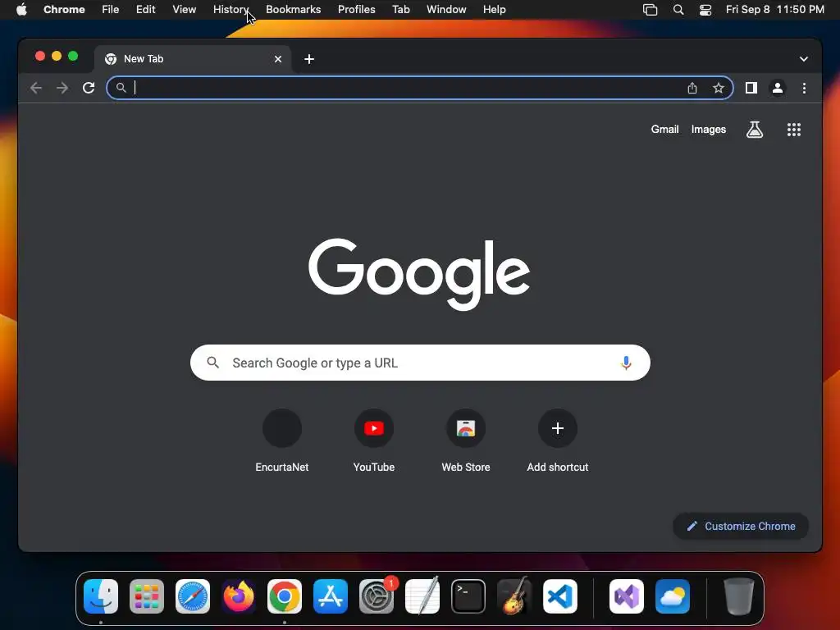Open the Weather app from the dock

[x=673, y=596]
